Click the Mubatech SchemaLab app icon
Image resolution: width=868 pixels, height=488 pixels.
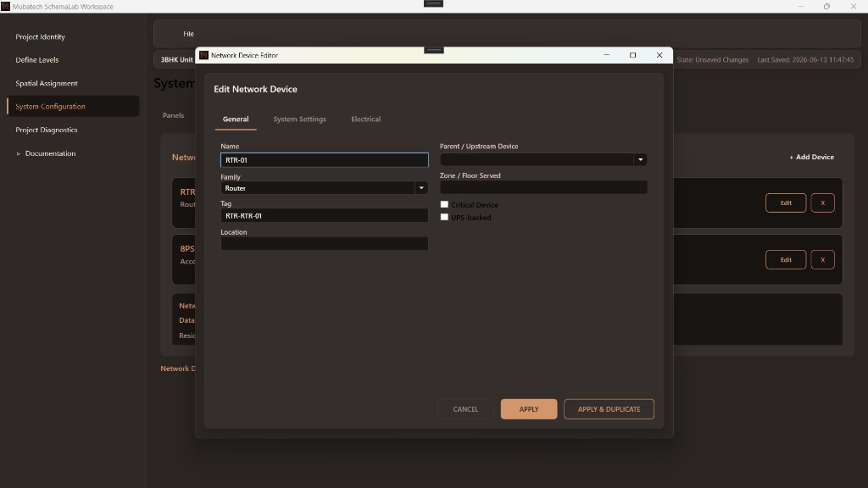[x=6, y=6]
